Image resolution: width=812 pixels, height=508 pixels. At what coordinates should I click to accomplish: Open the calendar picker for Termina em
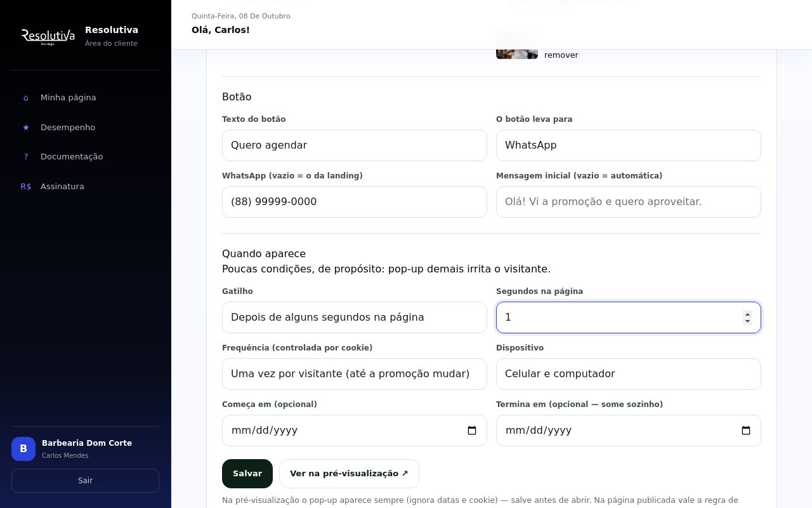pyautogui.click(x=746, y=431)
